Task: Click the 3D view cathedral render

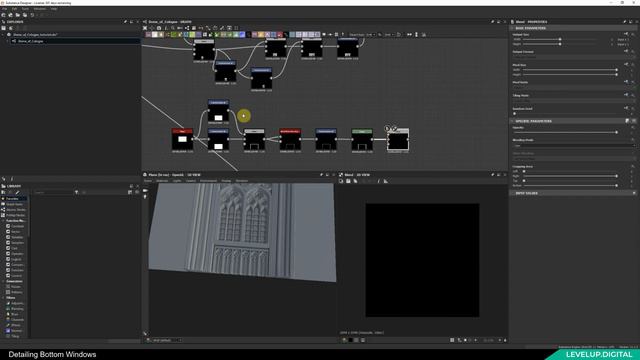Action: tap(242, 233)
